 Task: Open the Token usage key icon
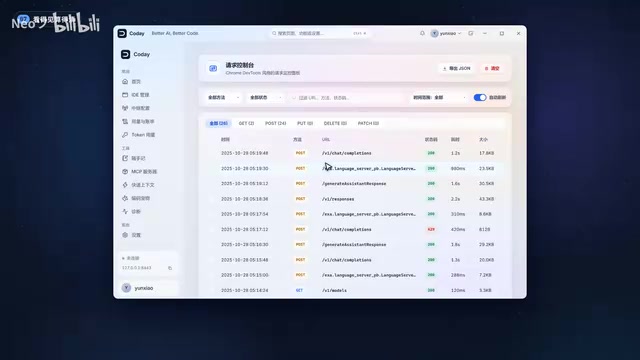pyautogui.click(x=125, y=135)
